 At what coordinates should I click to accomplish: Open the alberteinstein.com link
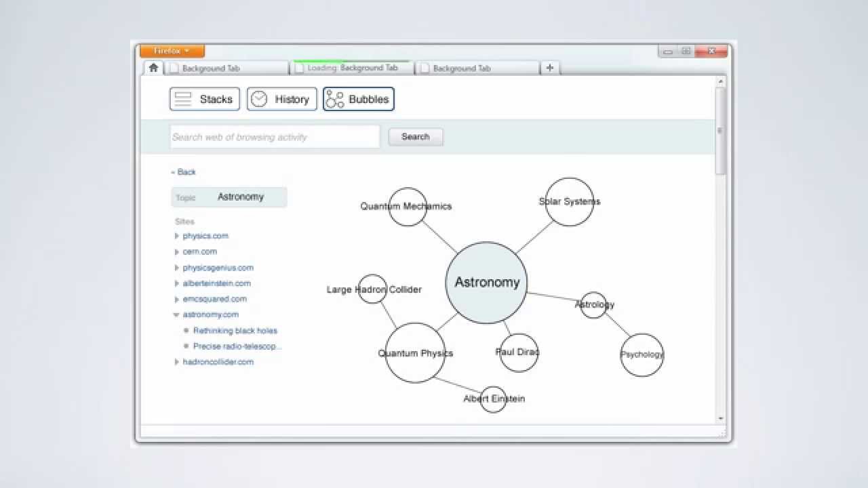click(217, 283)
